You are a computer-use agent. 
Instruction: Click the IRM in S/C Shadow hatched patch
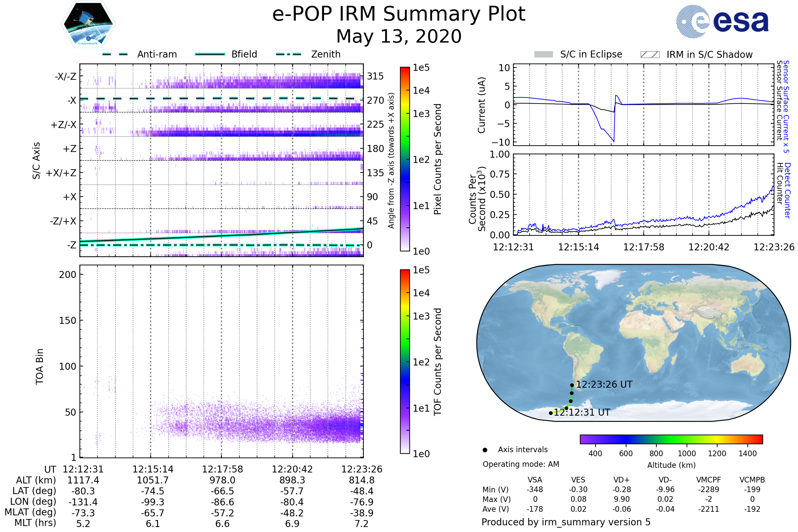pyautogui.click(x=650, y=55)
